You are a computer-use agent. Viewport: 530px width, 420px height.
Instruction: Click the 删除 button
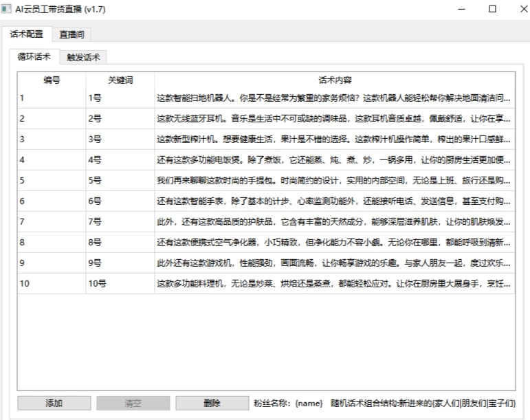[x=212, y=404]
